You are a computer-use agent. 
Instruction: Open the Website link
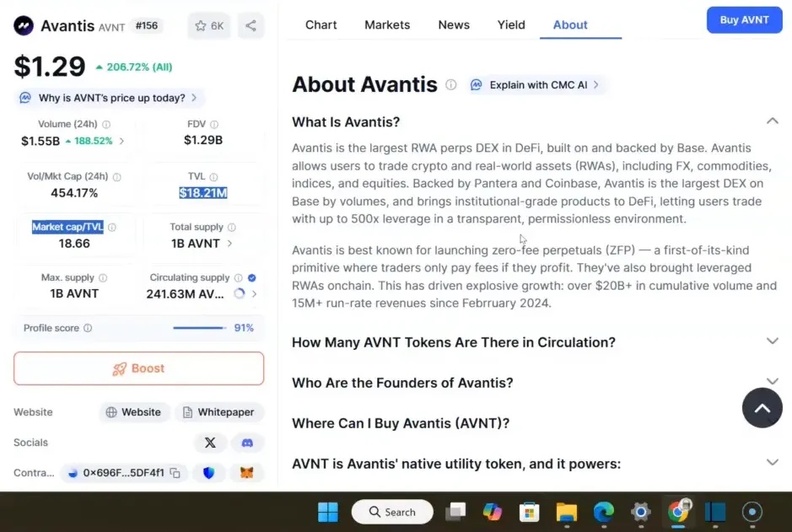tap(134, 412)
